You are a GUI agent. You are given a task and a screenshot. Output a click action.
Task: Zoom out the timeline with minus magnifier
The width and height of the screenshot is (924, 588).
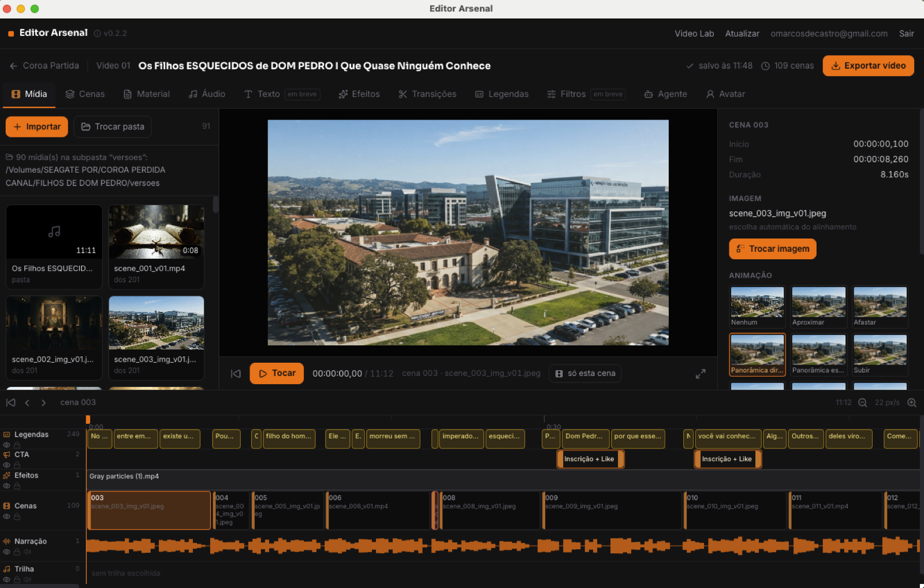(x=862, y=403)
